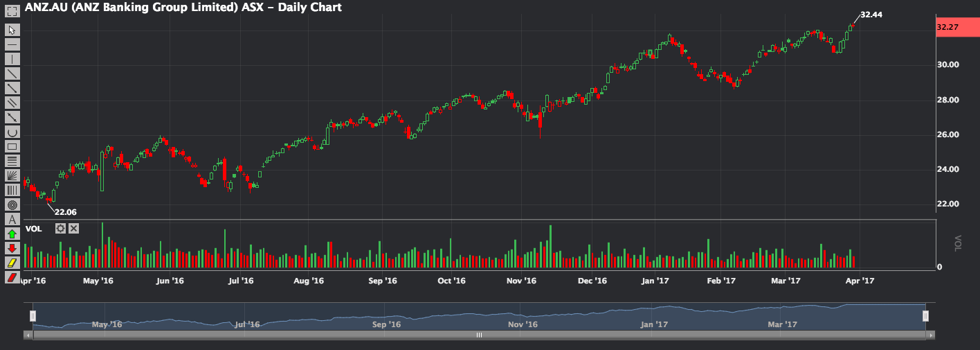980x350 pixels.
Task: Choose the line segment tool with endpoints
Action: [x=12, y=88]
